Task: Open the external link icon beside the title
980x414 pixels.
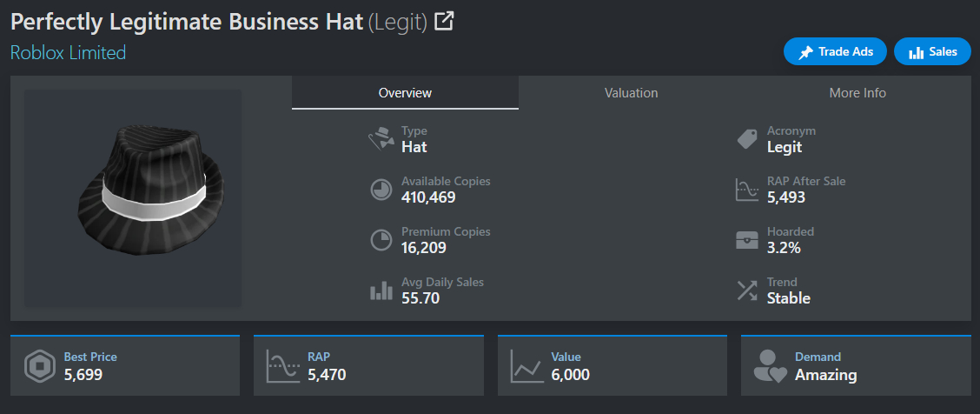Action: 444,22
